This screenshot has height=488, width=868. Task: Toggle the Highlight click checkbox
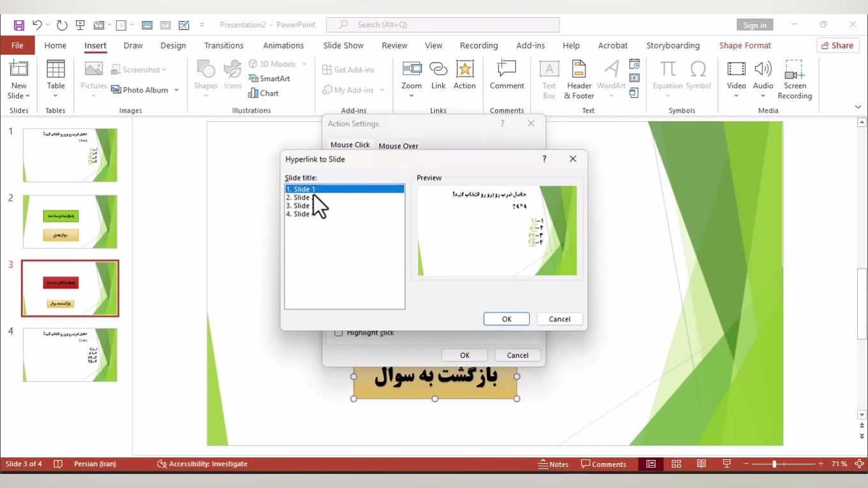pos(339,333)
